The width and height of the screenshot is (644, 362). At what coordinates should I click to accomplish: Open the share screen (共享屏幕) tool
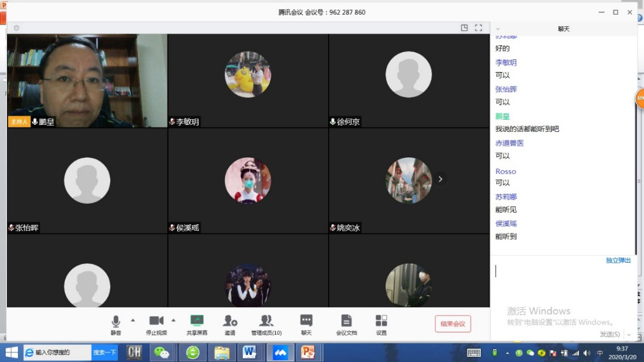click(196, 323)
